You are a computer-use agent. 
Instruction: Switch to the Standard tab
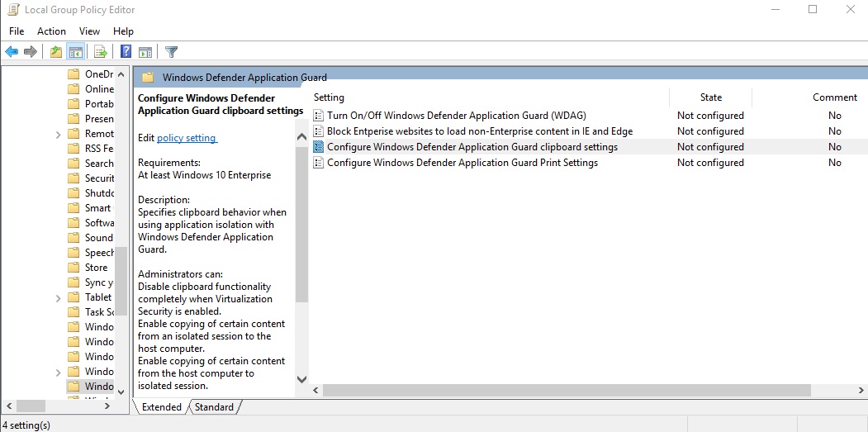coord(214,407)
